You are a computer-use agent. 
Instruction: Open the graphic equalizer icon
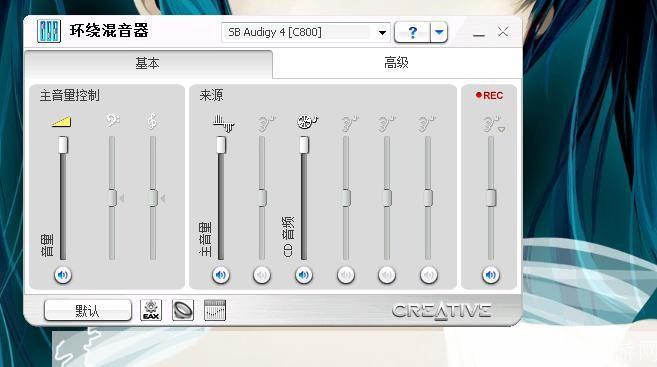tap(215, 310)
